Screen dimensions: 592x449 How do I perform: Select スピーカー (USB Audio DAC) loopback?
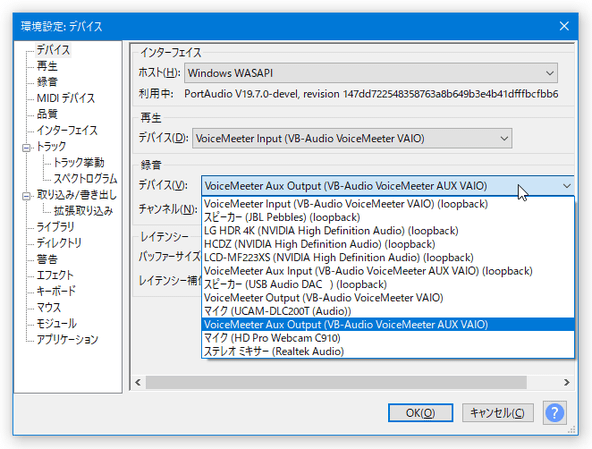coord(388,284)
